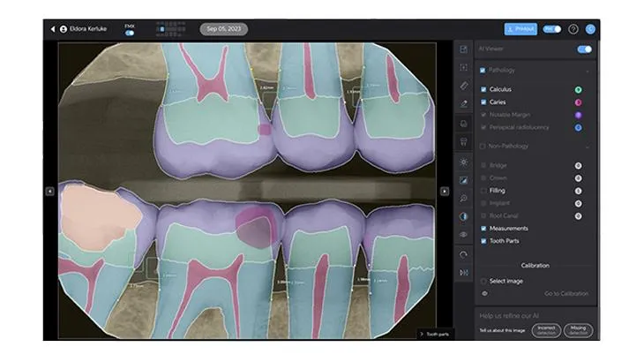Screen dimensions: 644x362
Task: Toggle the AI Viewer switch
Action: click(x=584, y=49)
